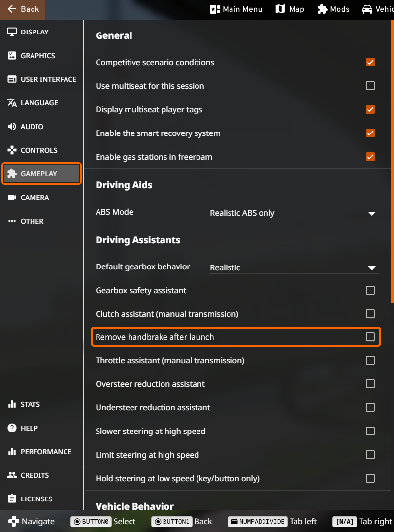Go to the Map menu item
394x532 pixels.
tap(290, 9)
